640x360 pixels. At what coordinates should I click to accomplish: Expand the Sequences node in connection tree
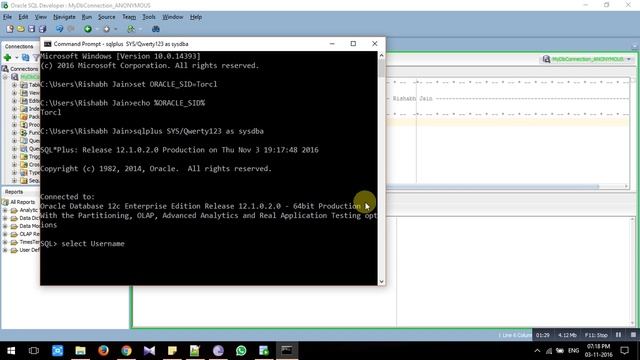coord(14,180)
